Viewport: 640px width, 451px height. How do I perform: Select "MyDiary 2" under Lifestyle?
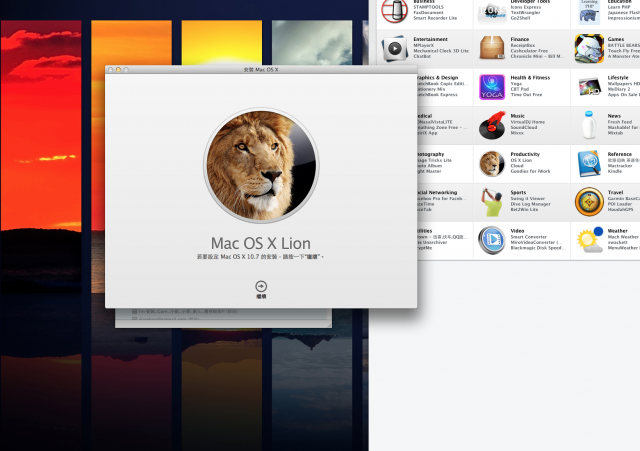click(x=619, y=89)
